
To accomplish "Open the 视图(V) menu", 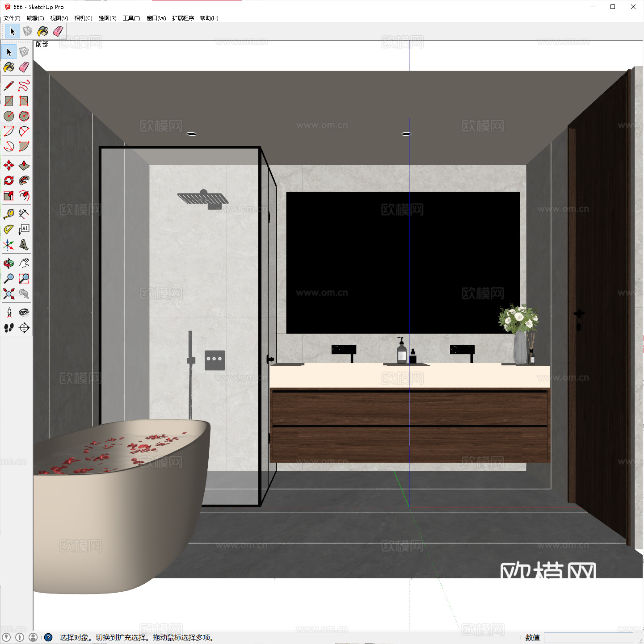I will click(59, 18).
